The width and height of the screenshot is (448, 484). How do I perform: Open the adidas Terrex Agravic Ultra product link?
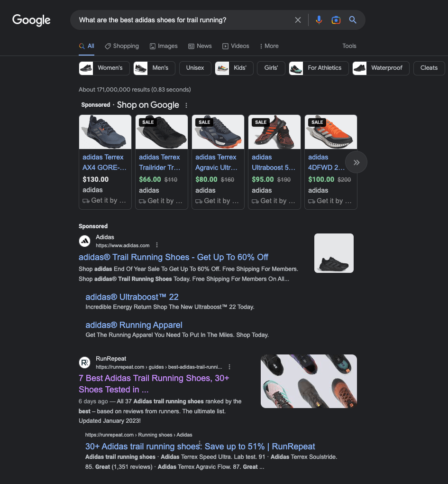(x=216, y=162)
